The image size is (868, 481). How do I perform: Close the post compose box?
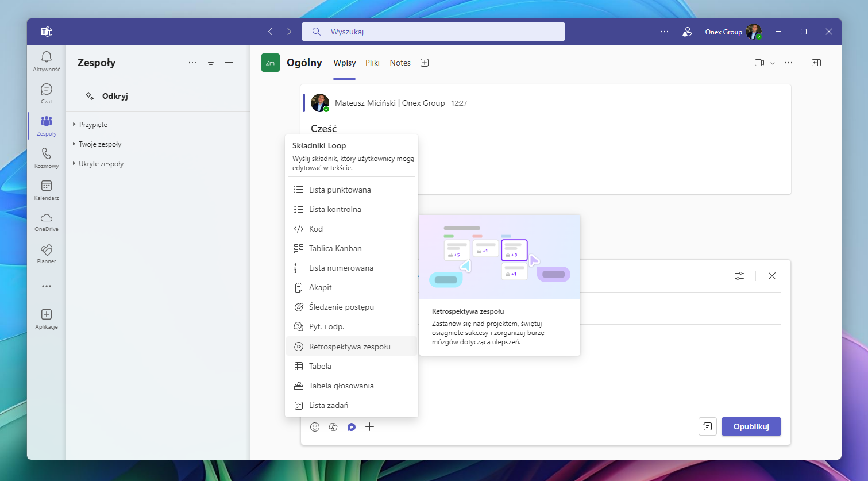(x=772, y=276)
